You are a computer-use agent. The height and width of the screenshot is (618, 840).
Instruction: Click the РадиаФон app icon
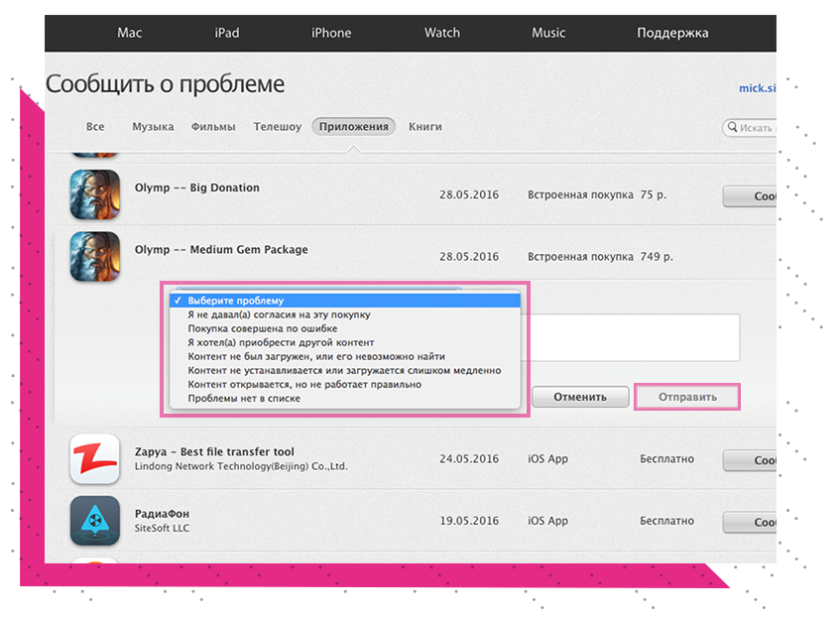pyautogui.click(x=95, y=521)
